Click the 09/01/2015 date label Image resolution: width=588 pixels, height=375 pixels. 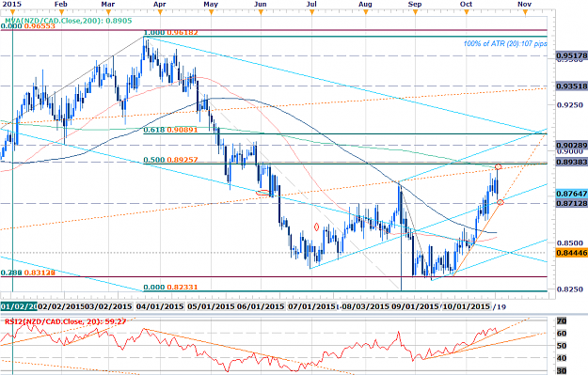point(415,306)
